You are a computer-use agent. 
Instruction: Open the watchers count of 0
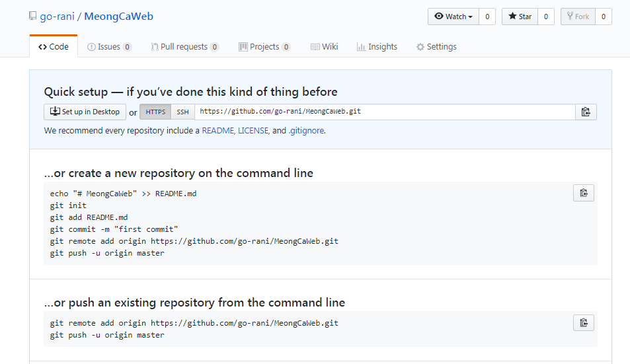pyautogui.click(x=487, y=17)
